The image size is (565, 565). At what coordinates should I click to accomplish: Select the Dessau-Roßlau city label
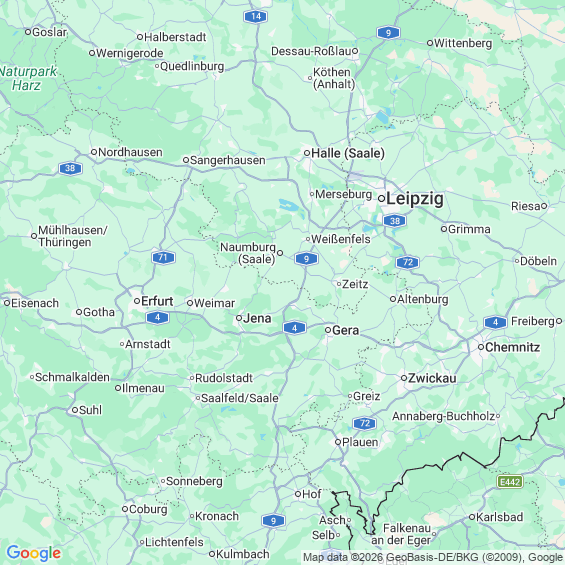click(311, 51)
